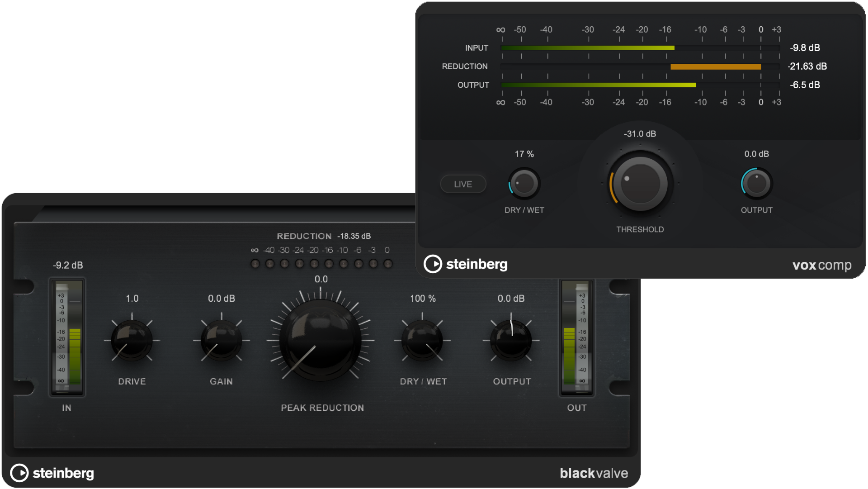Screen dimensions: 868x489
Task: Click the Black Valve DRY / WET knob
Action: (x=422, y=340)
